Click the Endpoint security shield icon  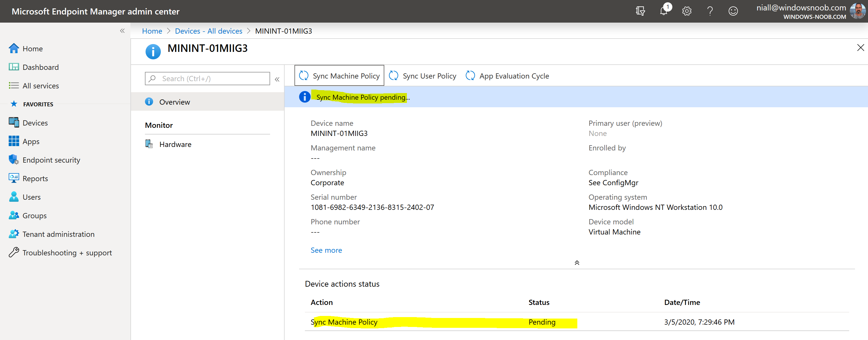tap(14, 160)
